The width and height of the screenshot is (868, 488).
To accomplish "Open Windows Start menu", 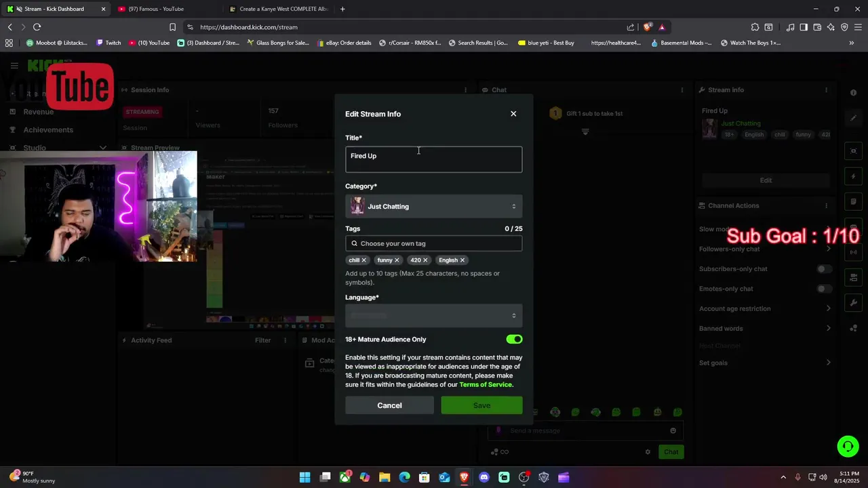I will point(305,477).
